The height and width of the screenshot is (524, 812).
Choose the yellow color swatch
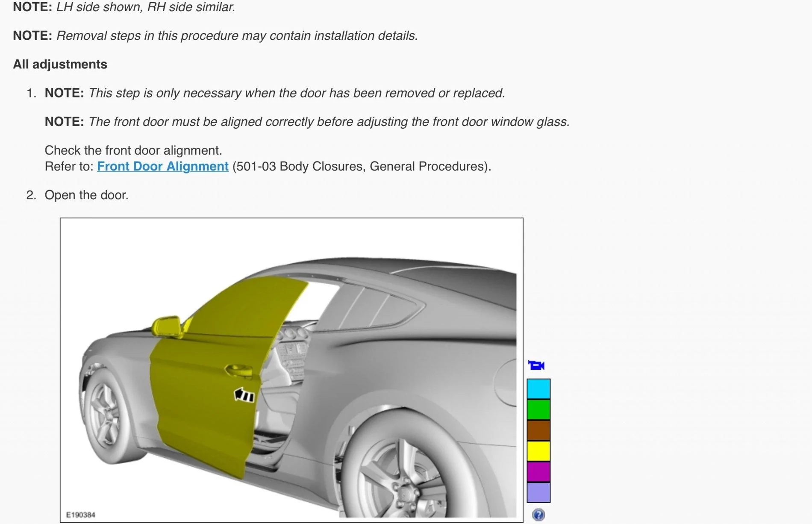click(x=538, y=451)
